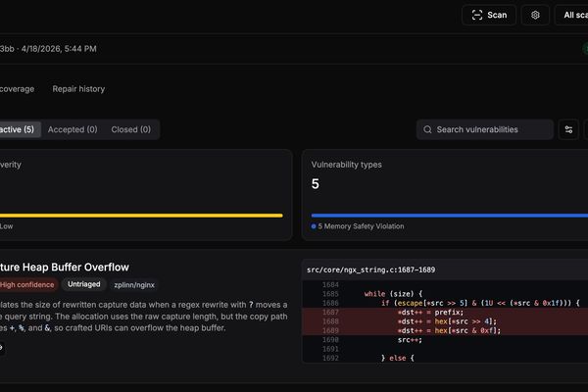This screenshot has width=588, height=392.
Task: Click the blue Memory Safety Violation bar
Action: click(450, 216)
